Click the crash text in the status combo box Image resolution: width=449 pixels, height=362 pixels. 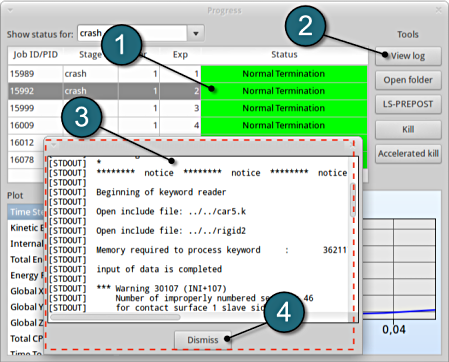(90, 33)
